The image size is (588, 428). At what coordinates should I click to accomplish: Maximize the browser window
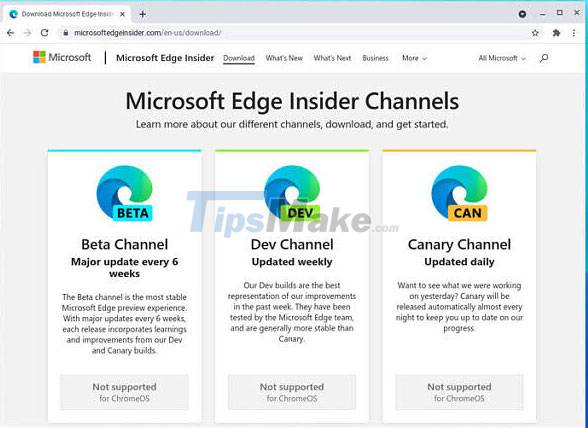click(560, 13)
